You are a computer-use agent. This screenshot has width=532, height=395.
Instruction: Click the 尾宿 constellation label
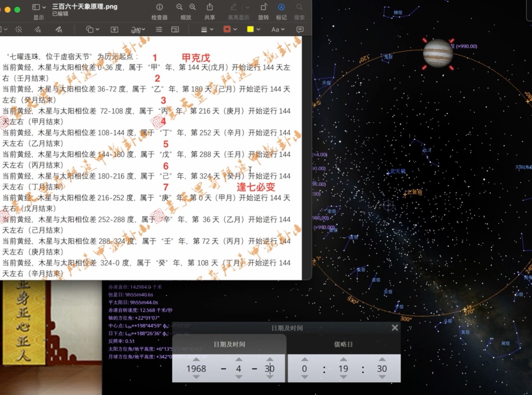(505, 343)
